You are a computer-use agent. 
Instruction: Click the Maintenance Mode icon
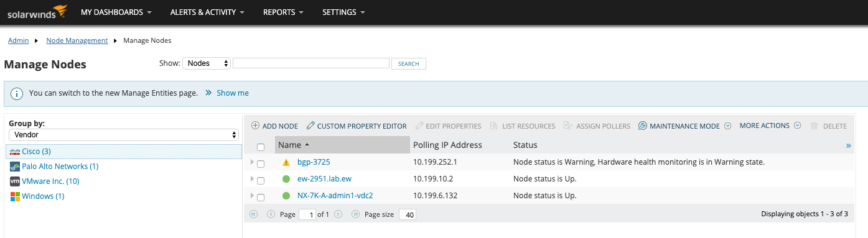[x=643, y=126]
